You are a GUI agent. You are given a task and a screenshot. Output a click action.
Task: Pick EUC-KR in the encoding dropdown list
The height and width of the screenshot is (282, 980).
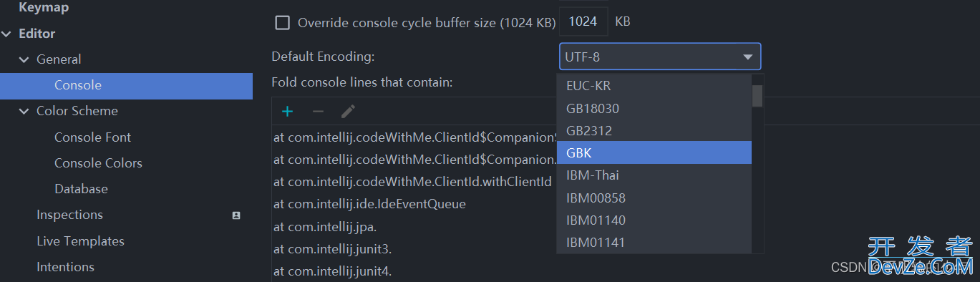[654, 86]
